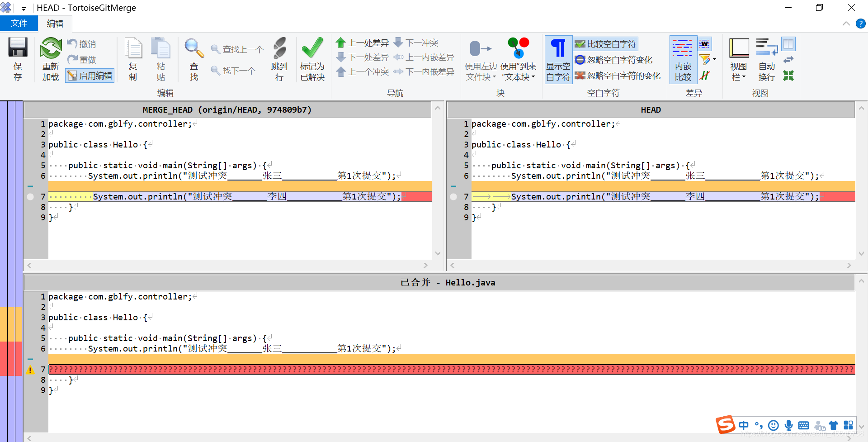The height and width of the screenshot is (442, 868).
Task: Click the Sogou input method S logo
Action: pyautogui.click(x=725, y=425)
